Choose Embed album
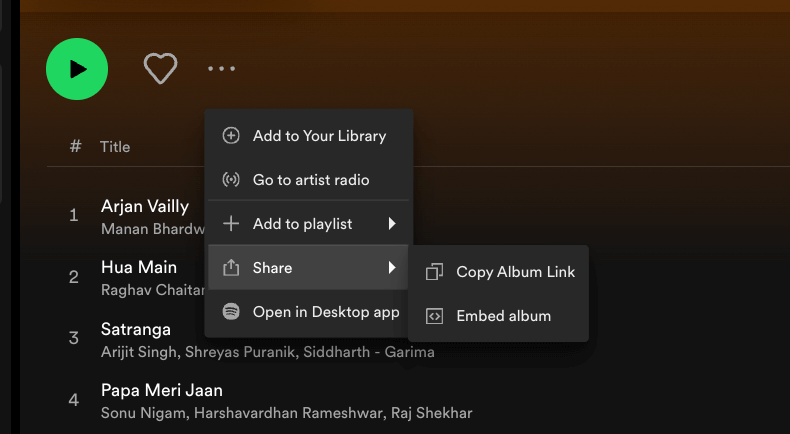Image resolution: width=790 pixels, height=434 pixels. [498, 316]
